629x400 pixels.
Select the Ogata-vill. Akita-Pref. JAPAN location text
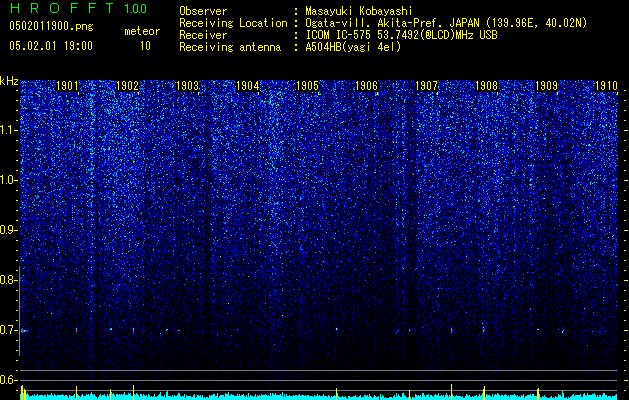coord(446,23)
